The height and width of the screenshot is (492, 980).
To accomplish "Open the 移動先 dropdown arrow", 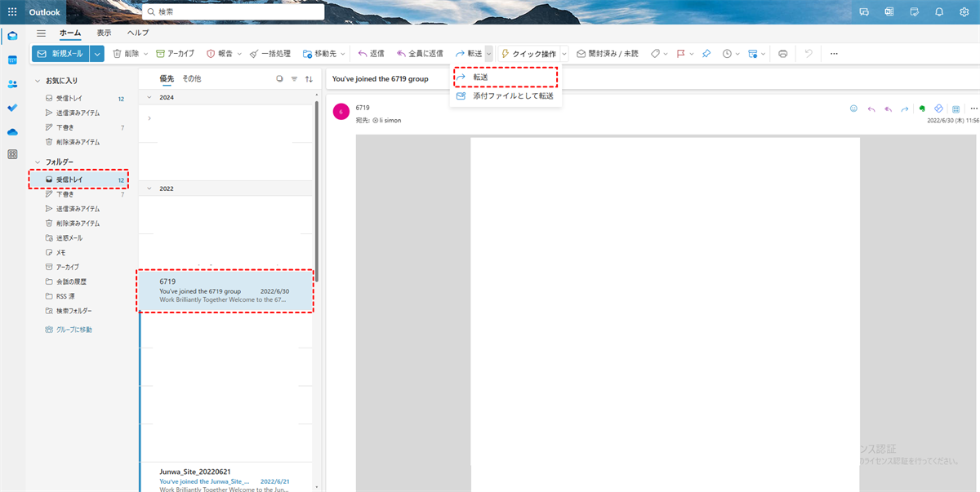I will [x=343, y=54].
